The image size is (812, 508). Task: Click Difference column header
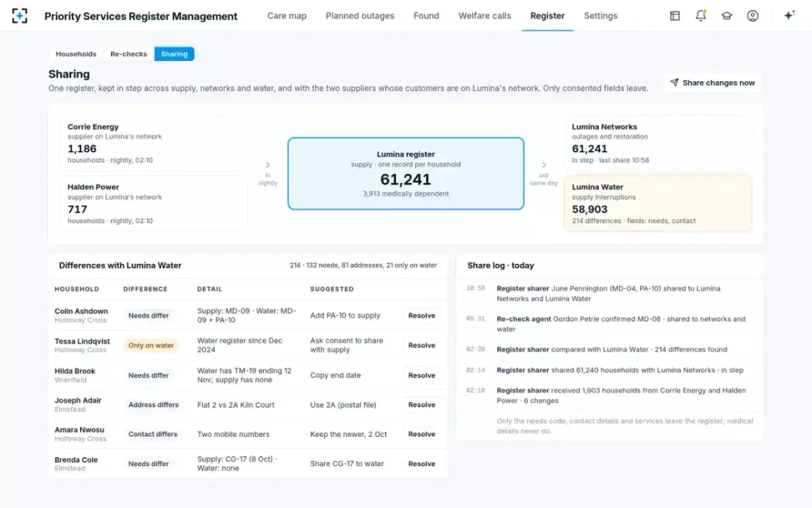pyautogui.click(x=145, y=289)
